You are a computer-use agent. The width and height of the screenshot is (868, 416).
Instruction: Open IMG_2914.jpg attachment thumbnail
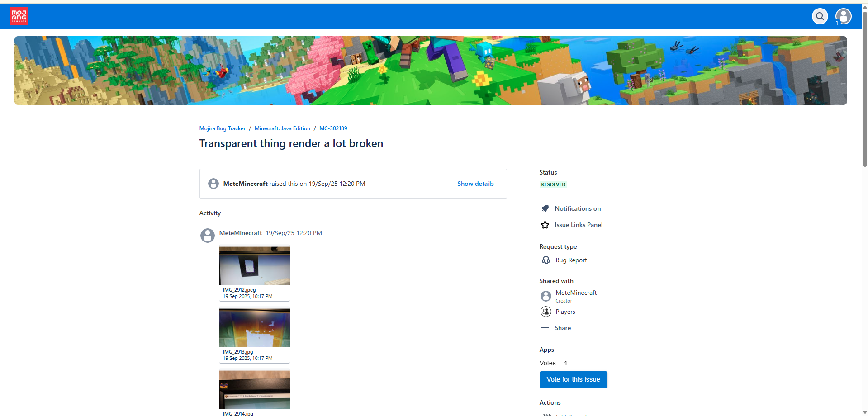click(x=255, y=389)
